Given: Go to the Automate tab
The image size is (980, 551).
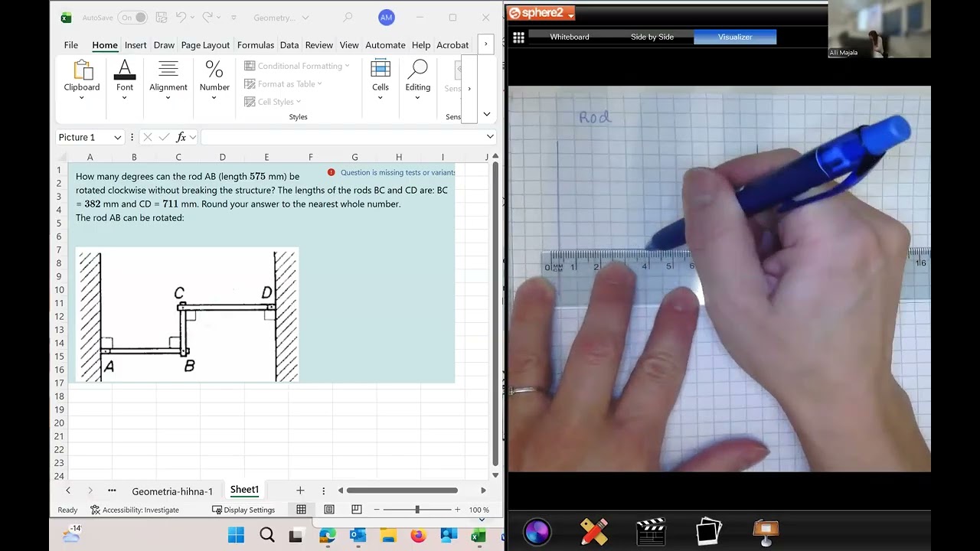Looking at the screenshot, I should click(385, 45).
